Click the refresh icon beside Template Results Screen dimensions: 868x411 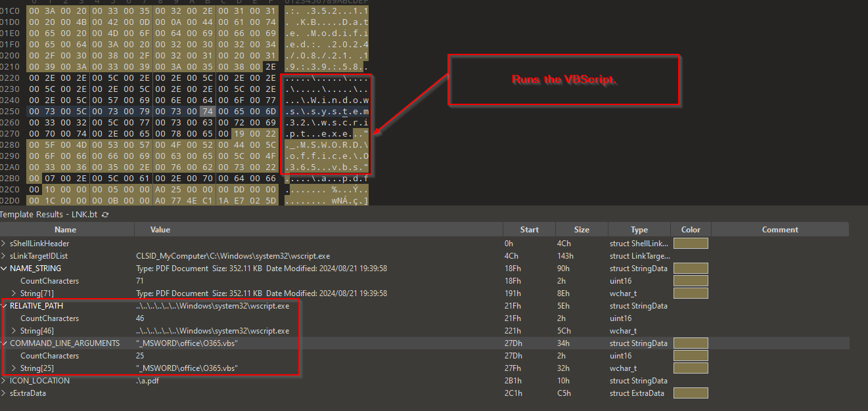[x=105, y=215]
